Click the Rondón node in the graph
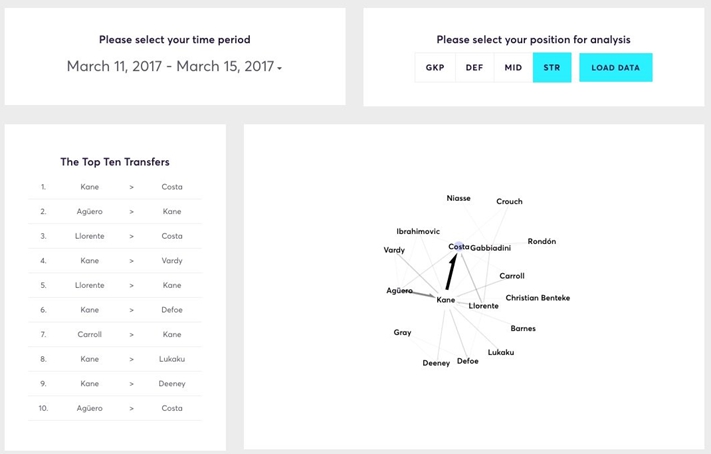Viewport: 711px width, 454px height. [542, 242]
